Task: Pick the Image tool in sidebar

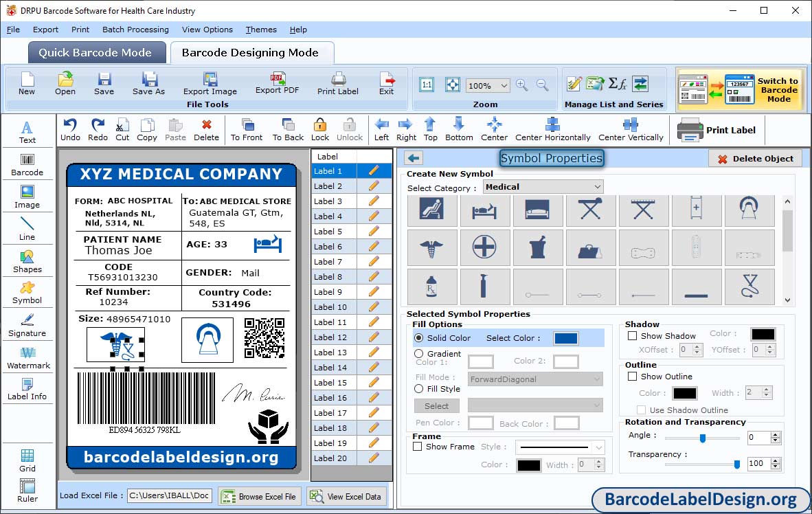Action: point(27,197)
